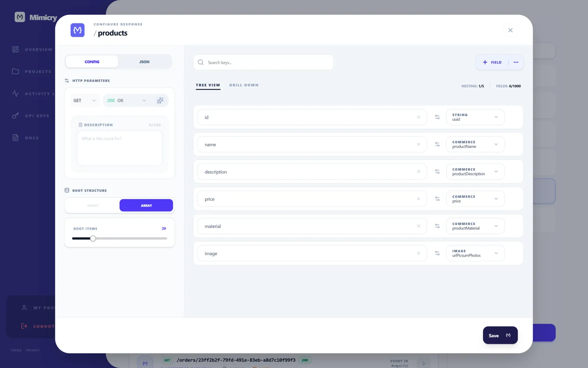The image size is (588, 368).
Task: Click the material key input field
Action: coord(312,226)
